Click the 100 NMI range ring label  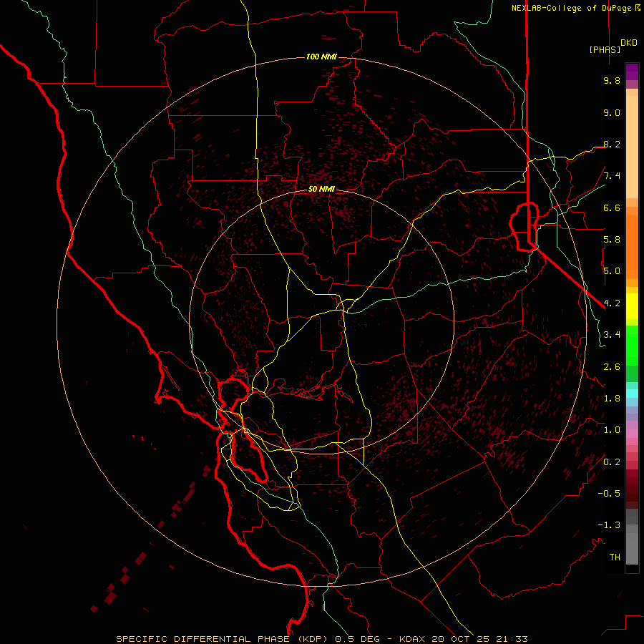pyautogui.click(x=321, y=57)
